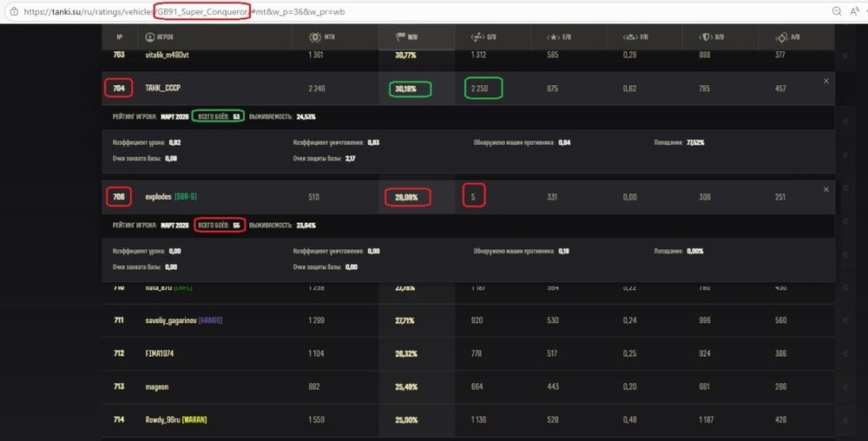
Task: Click the zoom magnifier icon in address bar
Action: tap(837, 11)
